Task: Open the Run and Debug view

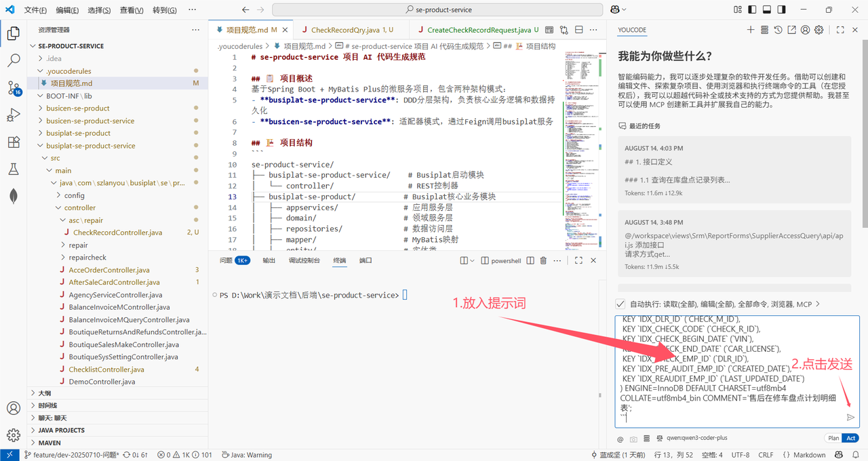Action: pos(13,115)
